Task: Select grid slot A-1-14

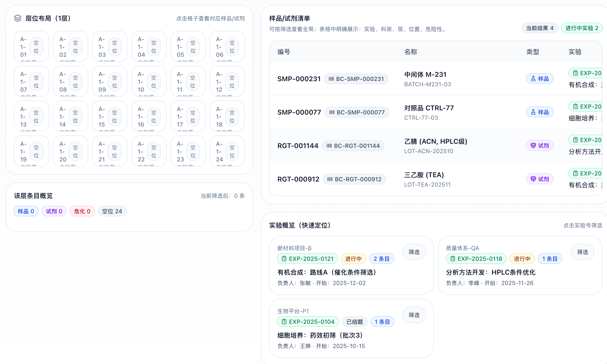Action: pyautogui.click(x=71, y=116)
